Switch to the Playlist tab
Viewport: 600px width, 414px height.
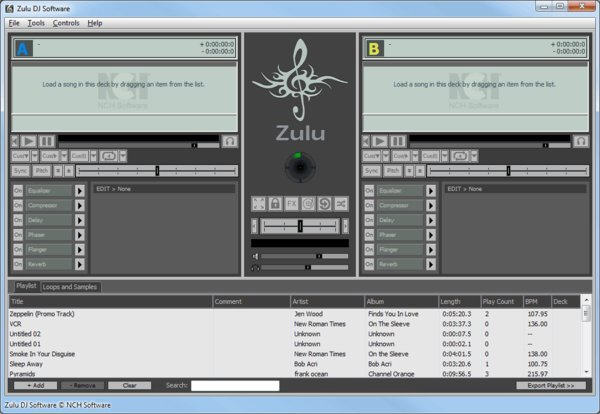point(26,286)
